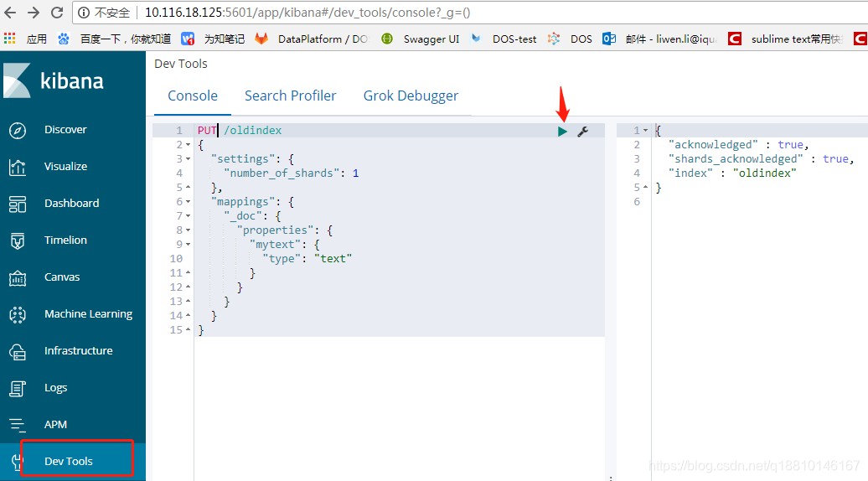This screenshot has height=481, width=868.
Task: Open APM from the sidebar
Action: click(x=55, y=424)
